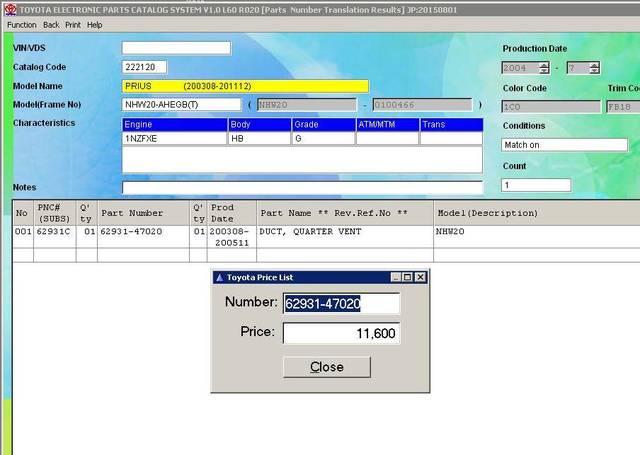Click the Body column header
This screenshot has height=455, width=640.
(x=260, y=124)
